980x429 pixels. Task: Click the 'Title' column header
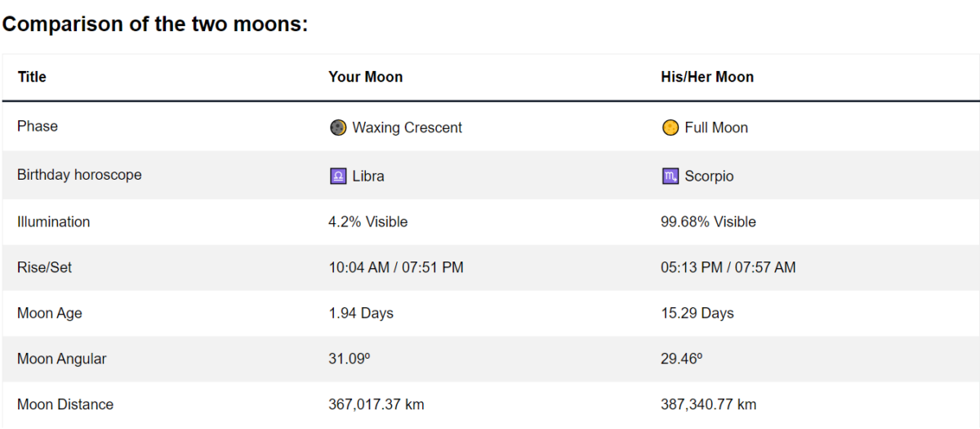pos(32,77)
